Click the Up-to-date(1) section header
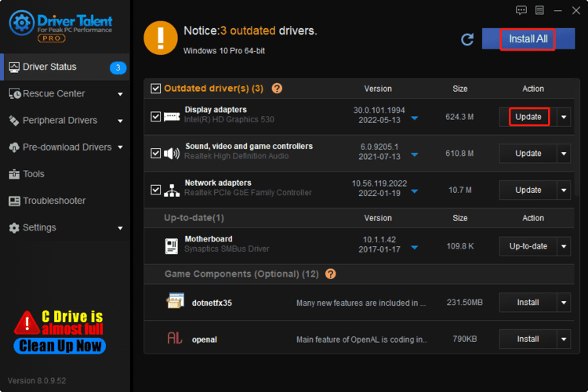This screenshot has width=588, height=392. [x=194, y=218]
